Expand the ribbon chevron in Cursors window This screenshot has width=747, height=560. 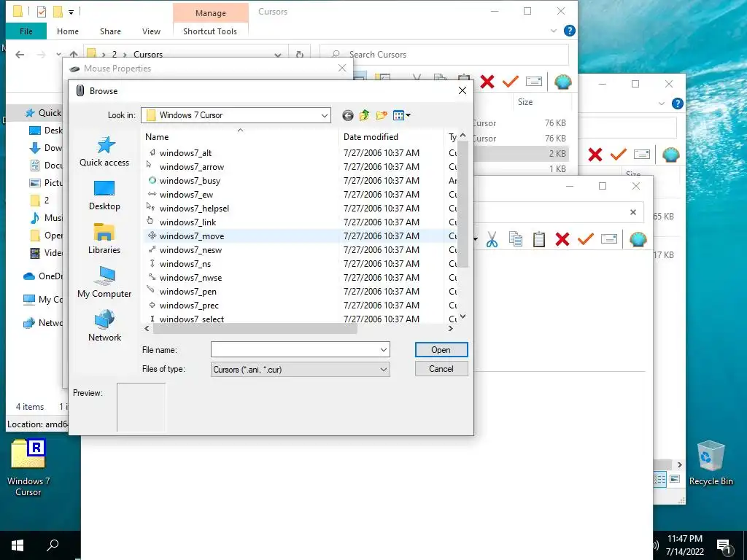(554, 31)
